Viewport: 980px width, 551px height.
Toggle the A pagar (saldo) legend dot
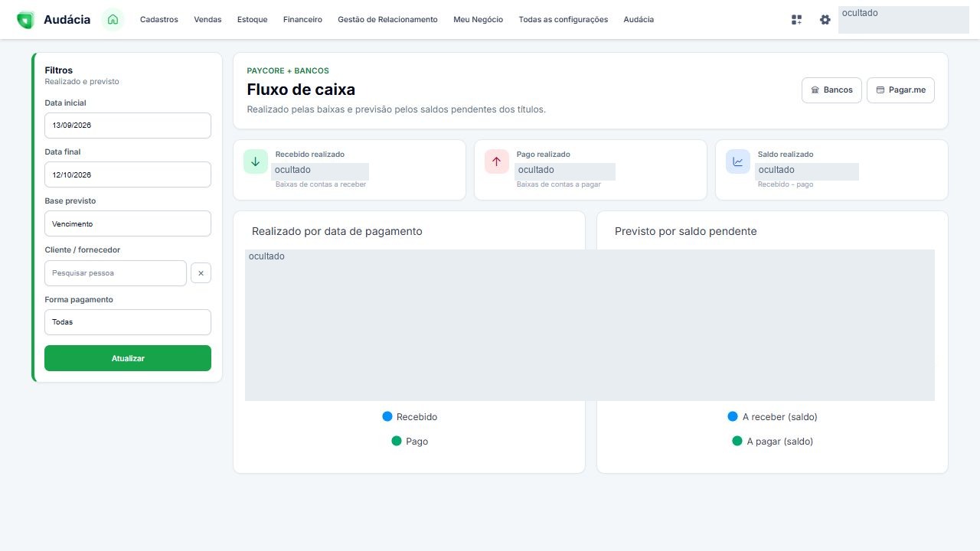(x=737, y=442)
